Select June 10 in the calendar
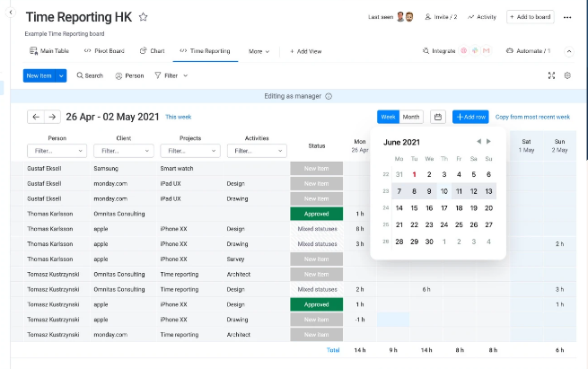 coord(444,191)
